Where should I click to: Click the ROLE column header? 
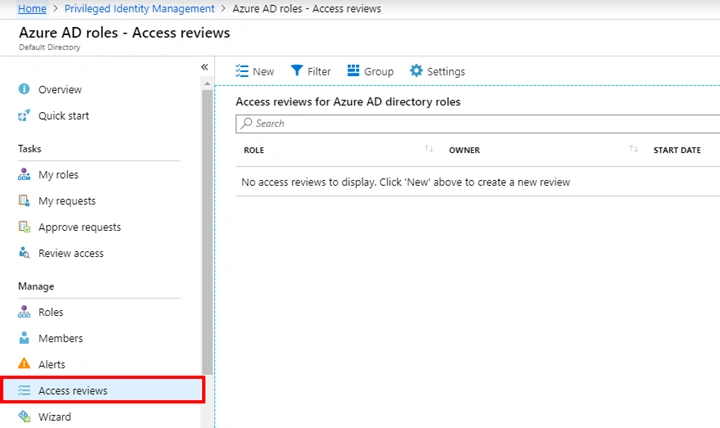pyautogui.click(x=253, y=150)
